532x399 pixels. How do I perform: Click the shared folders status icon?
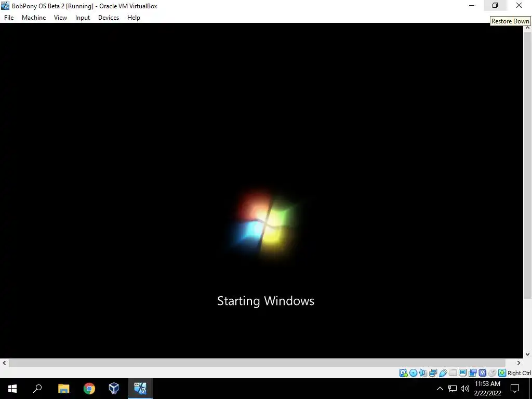(453, 373)
